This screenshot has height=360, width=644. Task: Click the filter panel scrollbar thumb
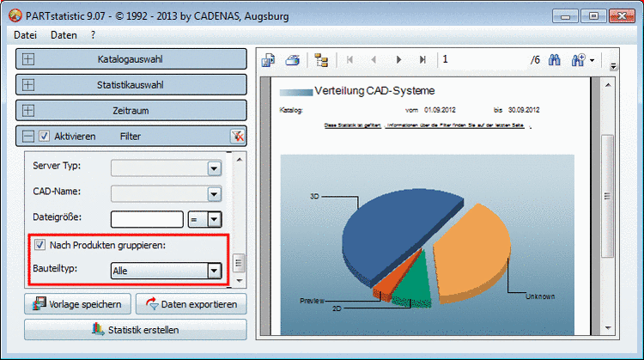coord(239,263)
